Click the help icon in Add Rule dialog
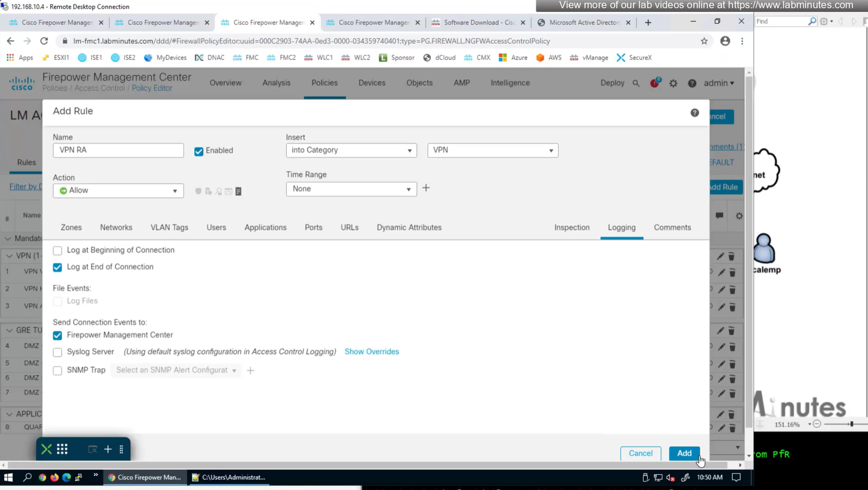 tap(694, 113)
